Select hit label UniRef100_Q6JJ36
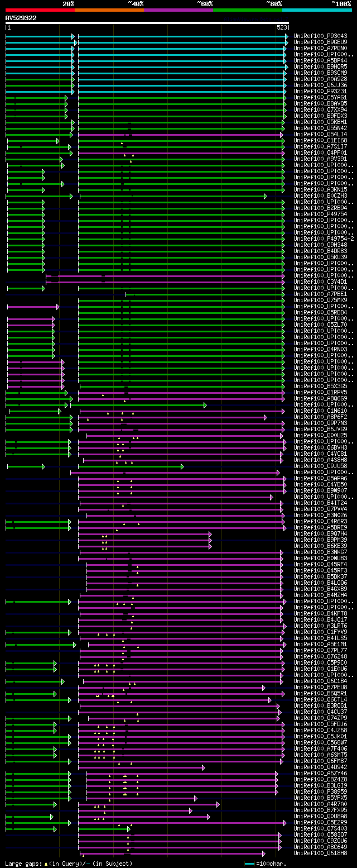 (x=320, y=85)
